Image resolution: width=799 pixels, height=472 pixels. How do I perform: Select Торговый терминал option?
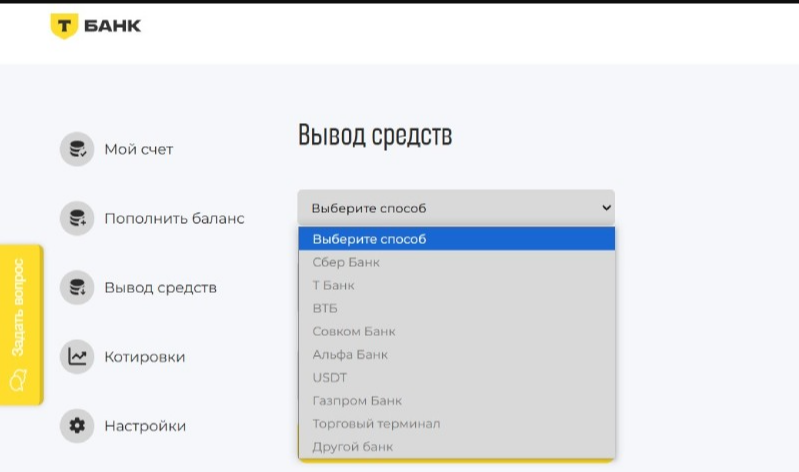point(376,424)
